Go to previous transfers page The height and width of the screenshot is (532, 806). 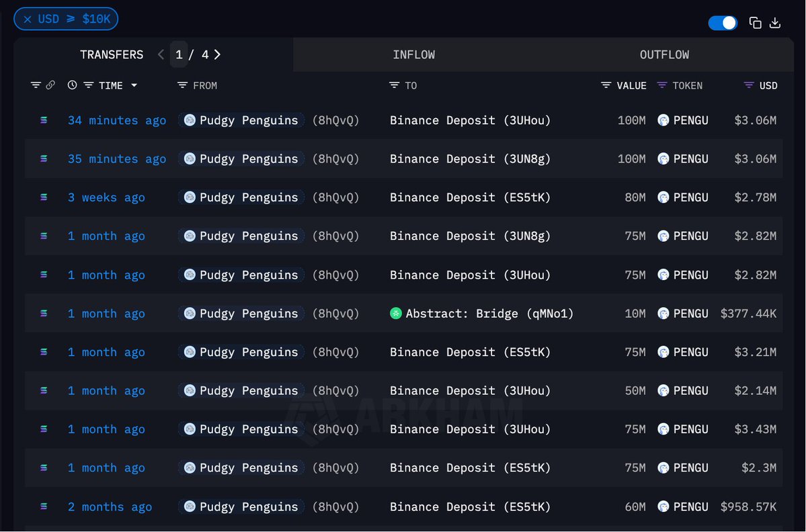point(161,54)
